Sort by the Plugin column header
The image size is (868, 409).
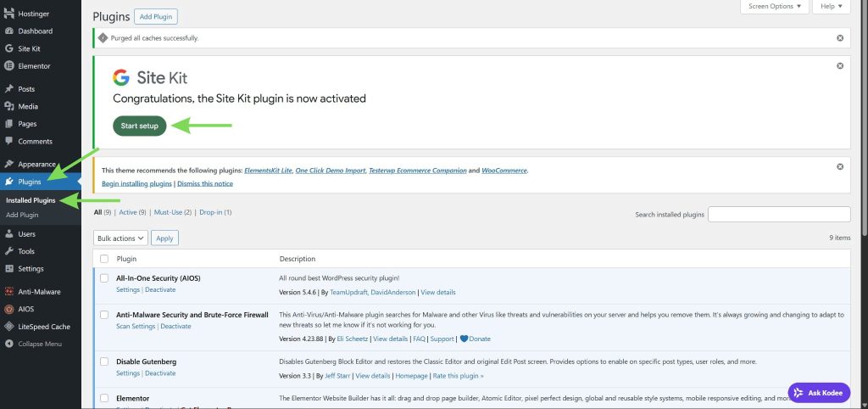coord(126,259)
